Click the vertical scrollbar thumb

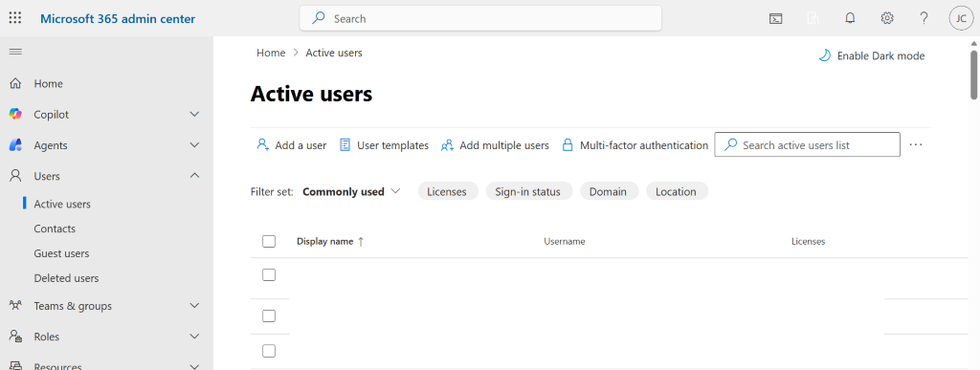(973, 74)
